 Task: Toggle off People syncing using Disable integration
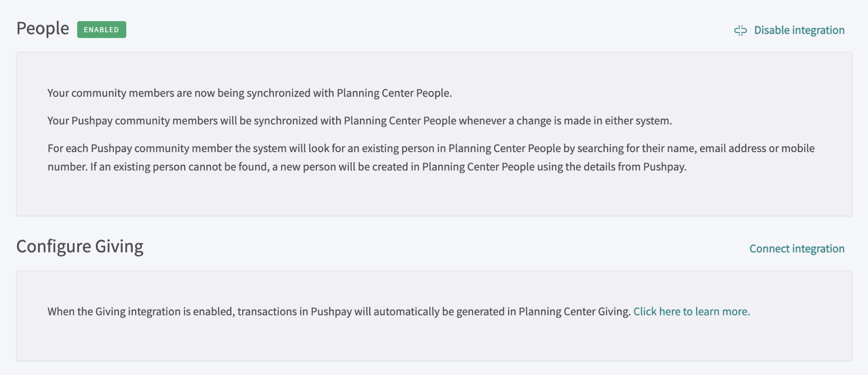pyautogui.click(x=799, y=30)
